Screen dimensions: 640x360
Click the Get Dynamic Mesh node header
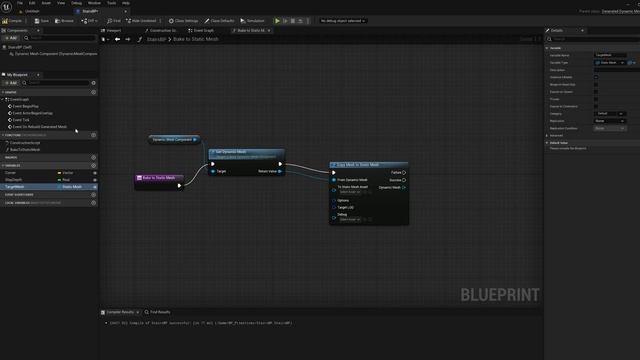[247, 154]
